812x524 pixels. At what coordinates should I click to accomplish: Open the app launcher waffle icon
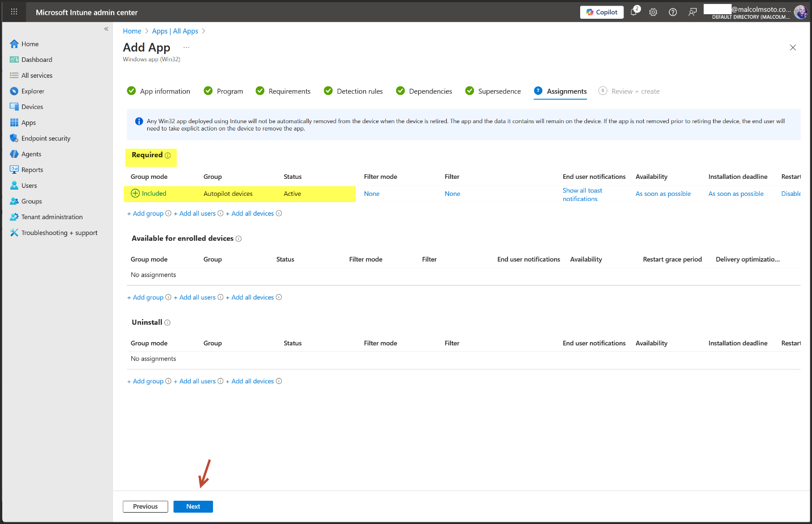tap(14, 12)
